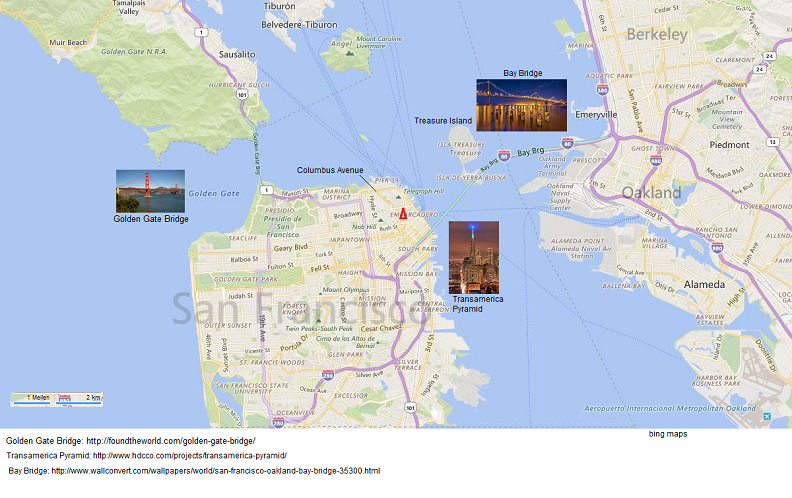Open the Bay Bridge night photo thumbnail
This screenshot has height=498, width=792.
(x=521, y=105)
